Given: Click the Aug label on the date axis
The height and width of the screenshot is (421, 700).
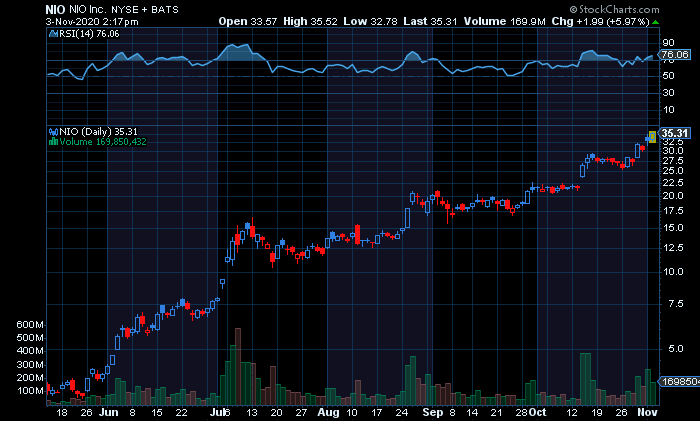Looking at the screenshot, I should pyautogui.click(x=328, y=413).
